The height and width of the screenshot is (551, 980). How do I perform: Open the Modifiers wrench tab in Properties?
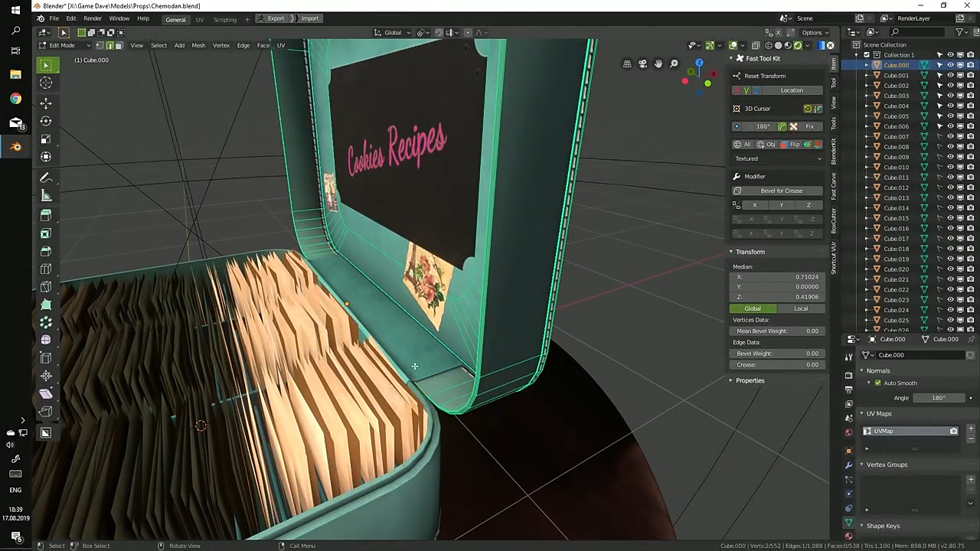848,465
